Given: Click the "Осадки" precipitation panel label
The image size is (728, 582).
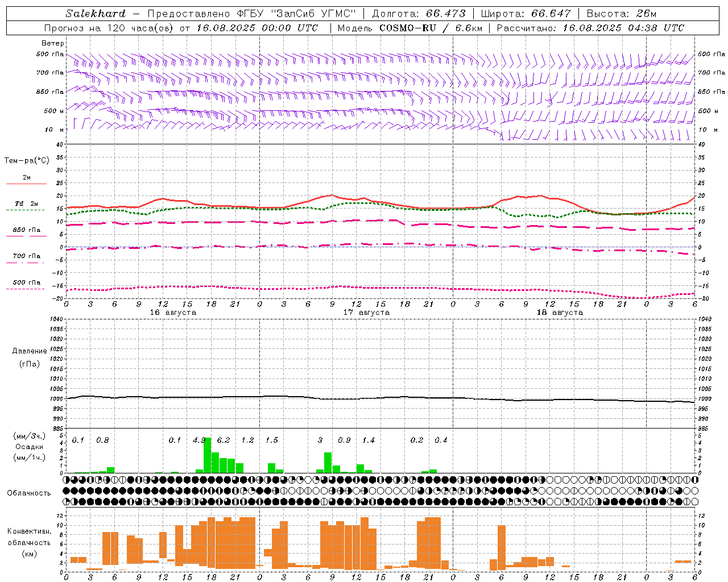Looking at the screenshot, I should pos(29,447).
